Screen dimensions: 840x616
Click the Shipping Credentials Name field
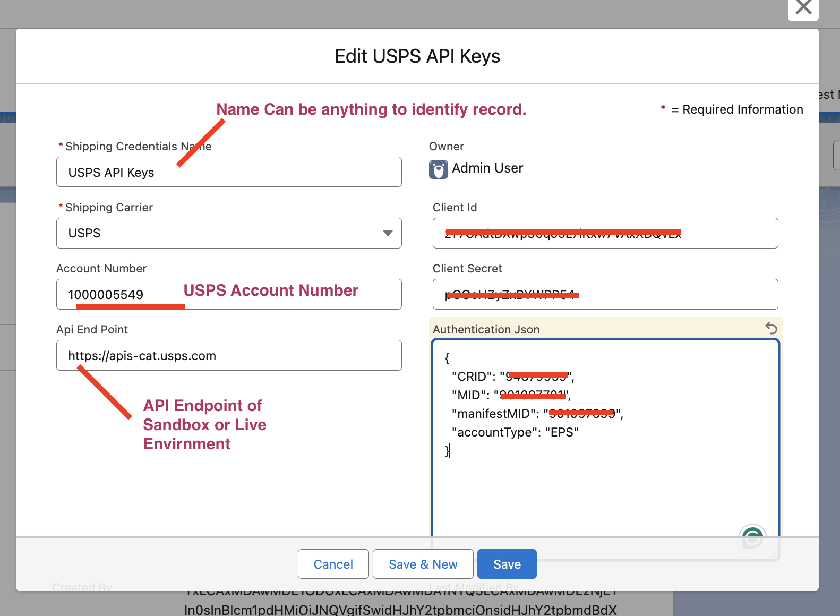(229, 172)
